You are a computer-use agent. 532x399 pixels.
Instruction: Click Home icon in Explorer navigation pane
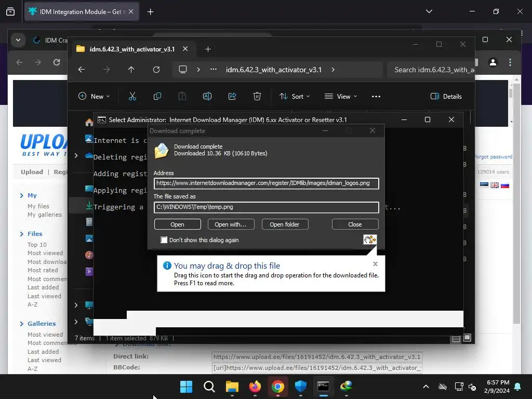pos(89,122)
